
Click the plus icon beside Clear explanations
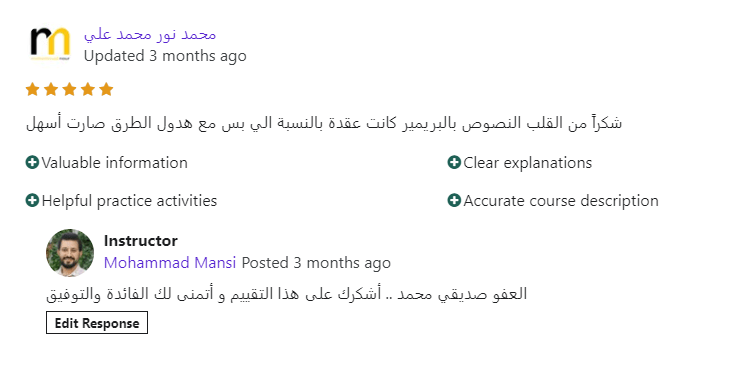point(454,163)
